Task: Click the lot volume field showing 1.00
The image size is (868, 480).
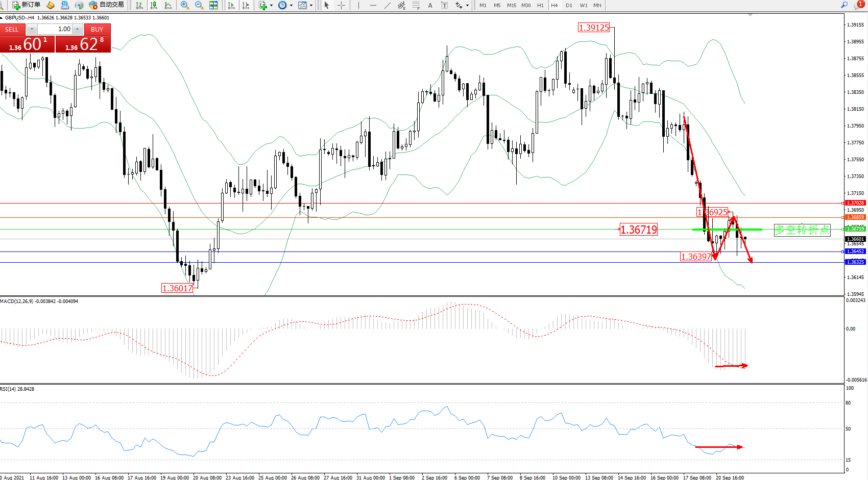Action: [55, 29]
